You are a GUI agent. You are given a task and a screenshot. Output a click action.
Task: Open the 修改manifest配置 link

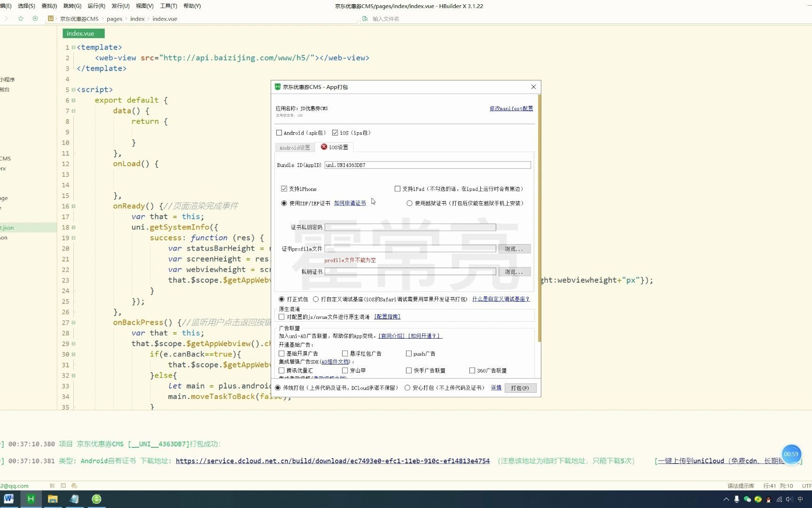[x=511, y=109]
